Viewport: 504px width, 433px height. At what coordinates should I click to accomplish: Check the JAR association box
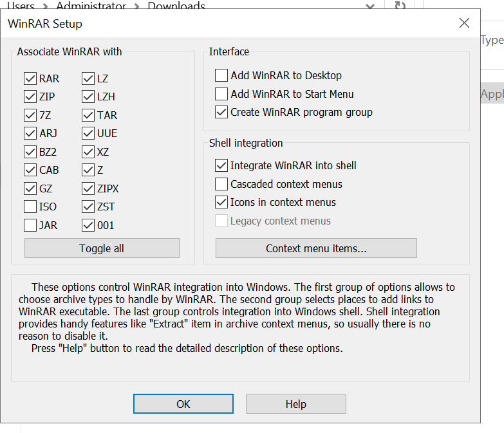(30, 225)
